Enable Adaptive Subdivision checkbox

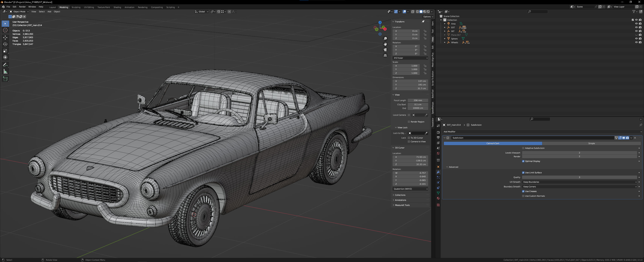click(523, 148)
